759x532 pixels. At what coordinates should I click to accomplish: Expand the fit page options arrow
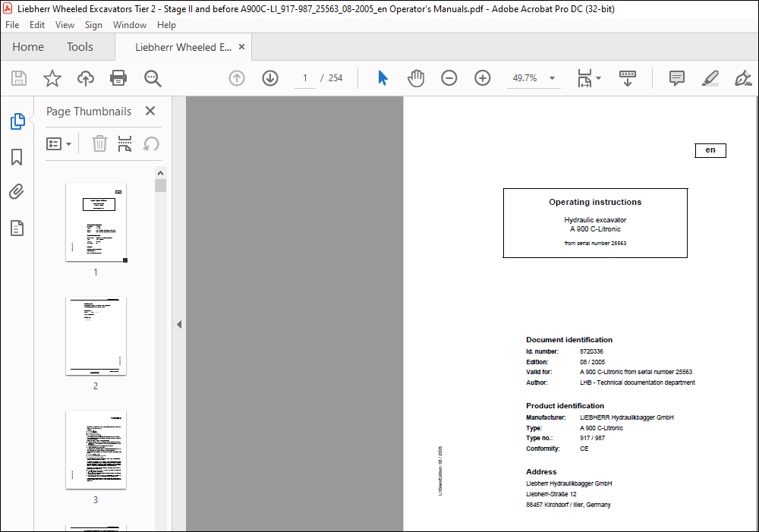pos(599,78)
